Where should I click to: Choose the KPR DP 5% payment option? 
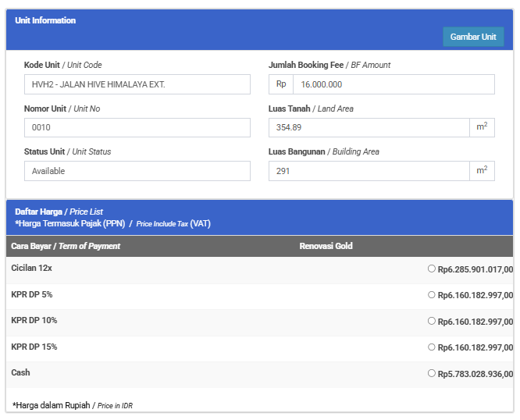pos(432,295)
